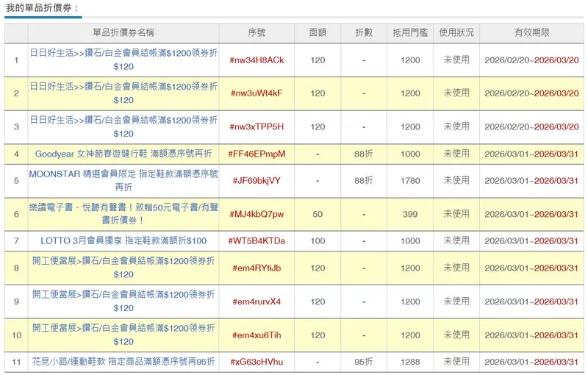Click validity period of coupon #nw3uWt4kF
The image size is (588, 375).
531,93
